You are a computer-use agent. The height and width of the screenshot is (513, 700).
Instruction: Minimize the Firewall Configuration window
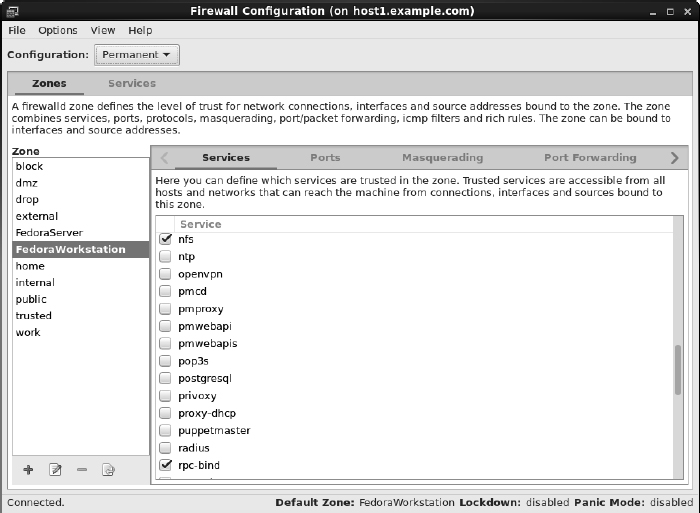tap(653, 12)
